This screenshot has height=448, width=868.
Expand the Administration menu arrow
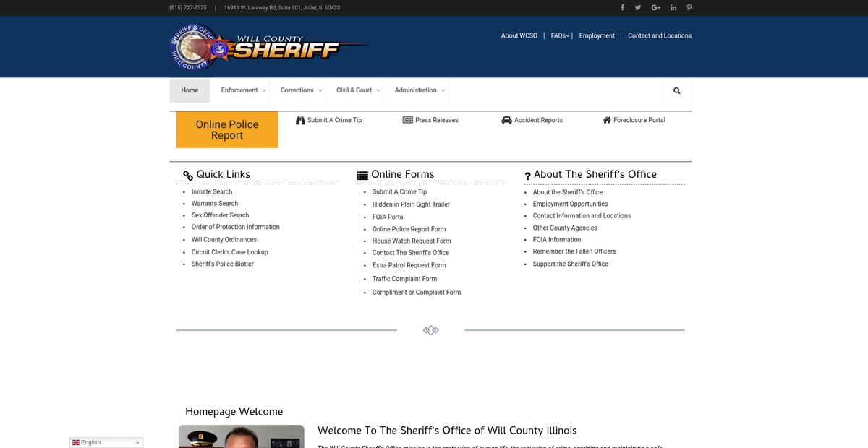tap(443, 91)
